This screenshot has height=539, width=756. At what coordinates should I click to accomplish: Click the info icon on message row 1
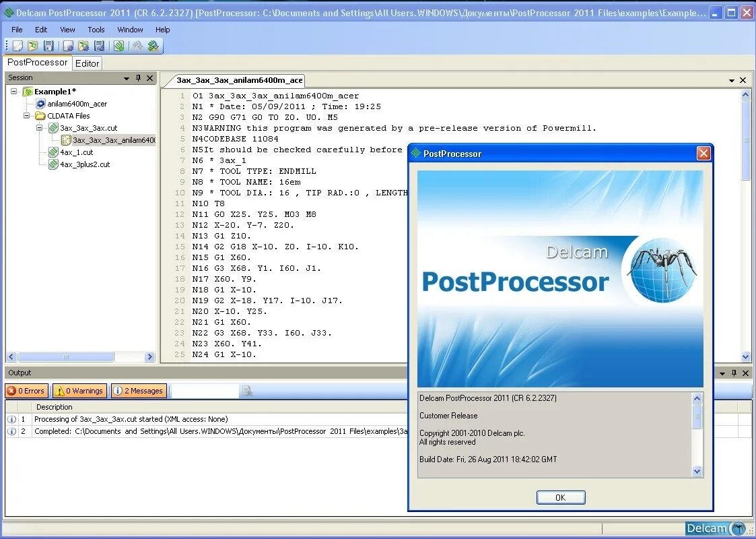(11, 419)
